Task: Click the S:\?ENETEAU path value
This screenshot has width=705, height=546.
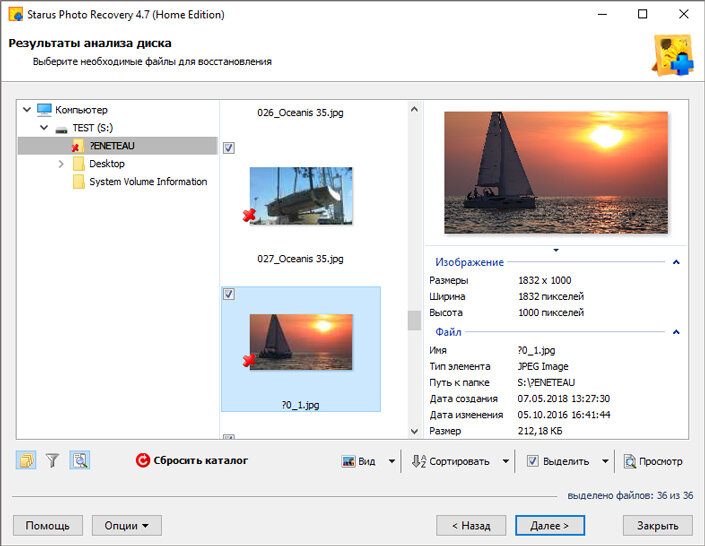Action: [546, 382]
